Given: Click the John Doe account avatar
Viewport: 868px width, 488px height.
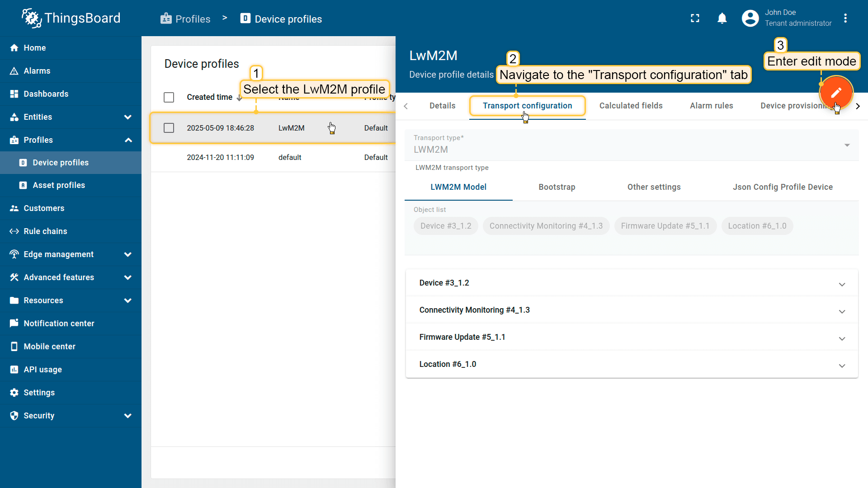Looking at the screenshot, I should pos(750,19).
